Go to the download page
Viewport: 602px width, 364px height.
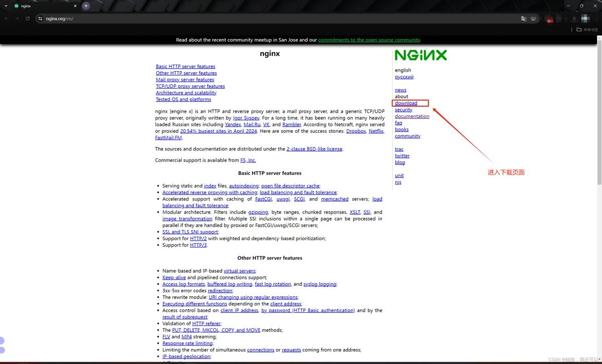(406, 103)
